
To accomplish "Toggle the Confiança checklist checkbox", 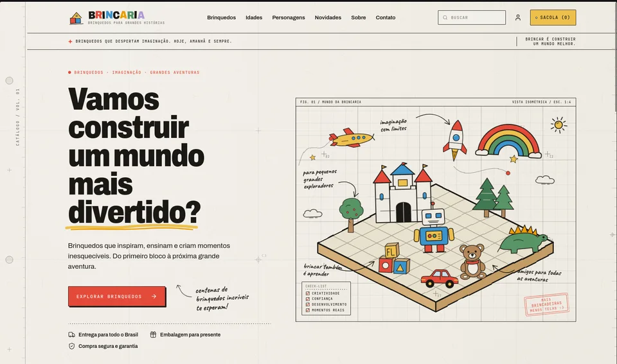I will pyautogui.click(x=308, y=299).
